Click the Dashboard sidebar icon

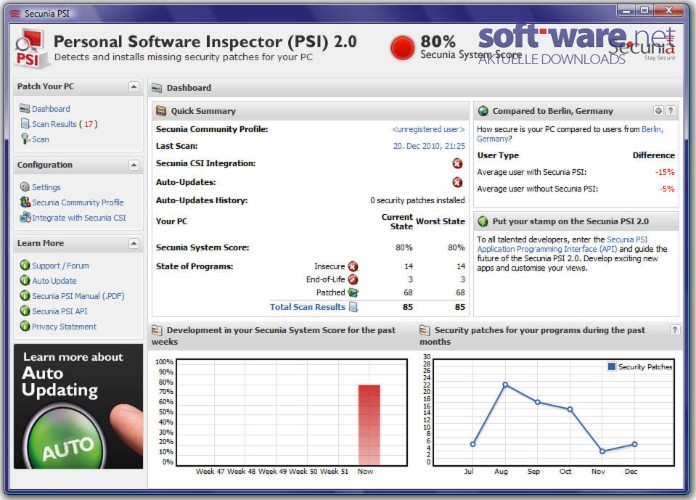[x=24, y=108]
